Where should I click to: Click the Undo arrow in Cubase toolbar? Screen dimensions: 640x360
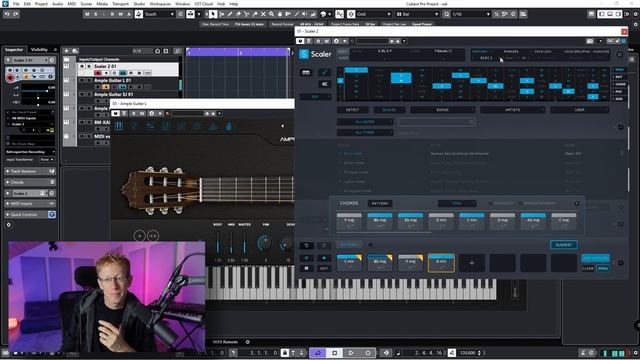[x=7, y=14]
